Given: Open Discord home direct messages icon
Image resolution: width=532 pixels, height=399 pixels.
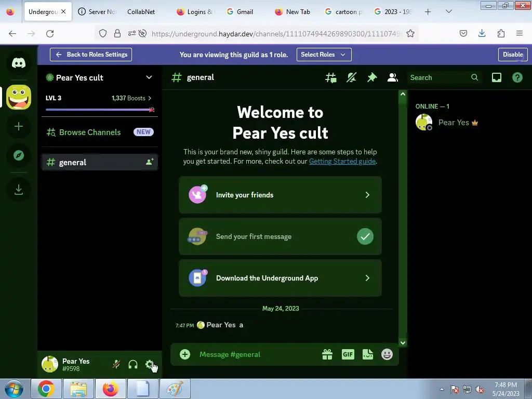Looking at the screenshot, I should (x=19, y=63).
